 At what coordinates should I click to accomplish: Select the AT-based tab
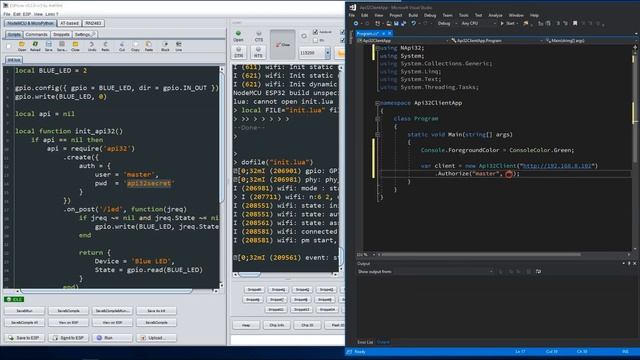(x=69, y=23)
